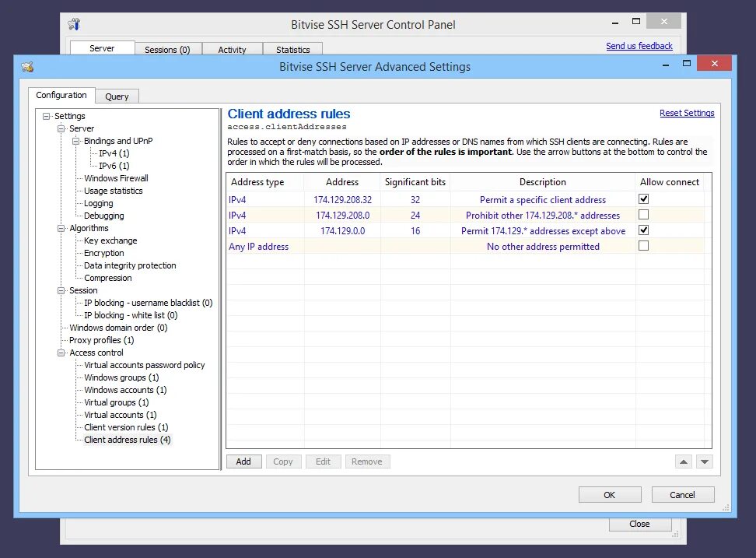
Task: Select Windows accounts (1) in tree
Action: click(125, 390)
